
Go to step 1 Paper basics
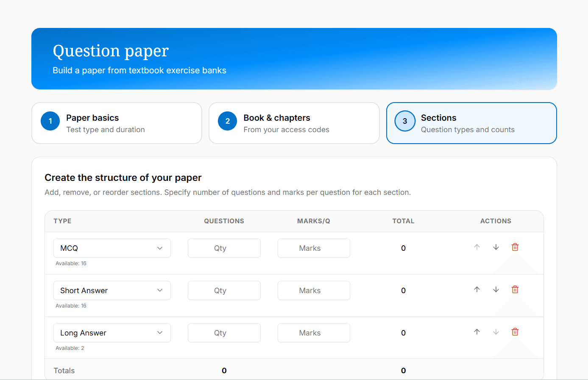click(x=117, y=123)
